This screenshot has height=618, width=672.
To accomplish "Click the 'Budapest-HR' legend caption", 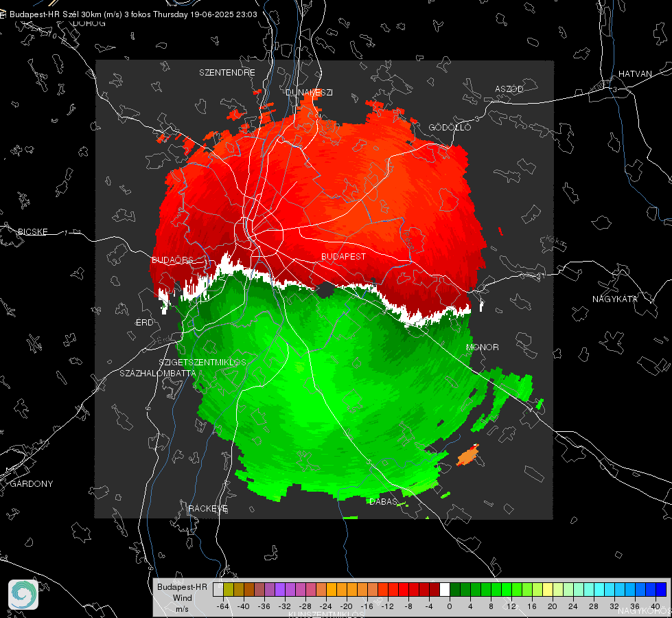I will click(x=182, y=586).
